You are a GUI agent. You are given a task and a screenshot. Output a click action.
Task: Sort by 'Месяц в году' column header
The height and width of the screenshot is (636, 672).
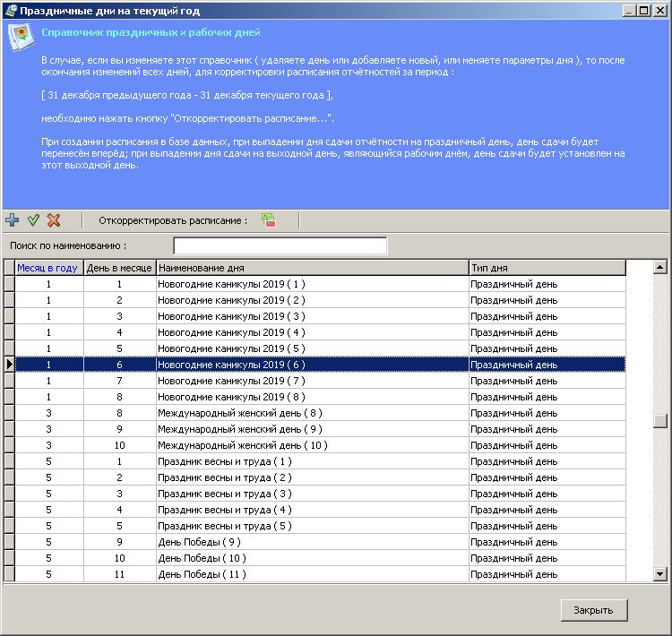pos(47,268)
